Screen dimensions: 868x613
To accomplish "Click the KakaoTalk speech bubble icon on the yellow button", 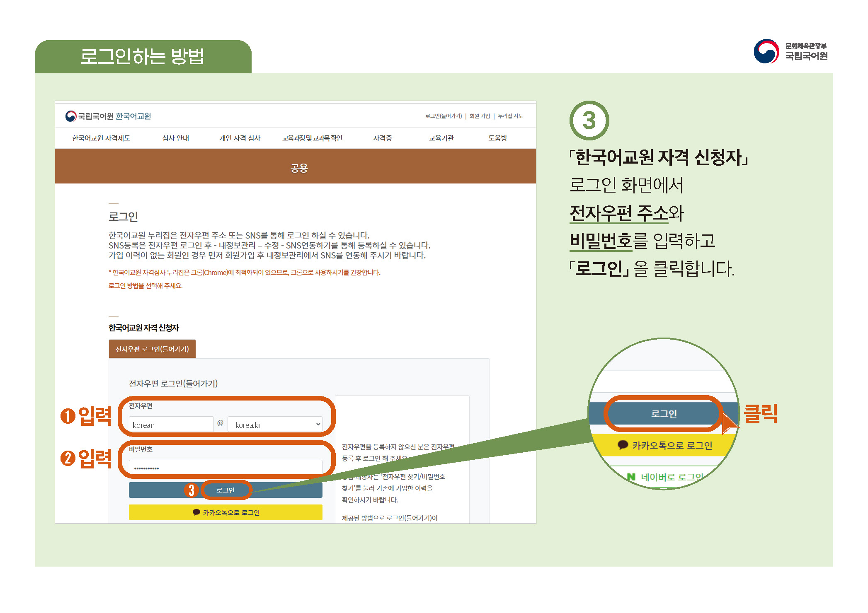I will (196, 512).
